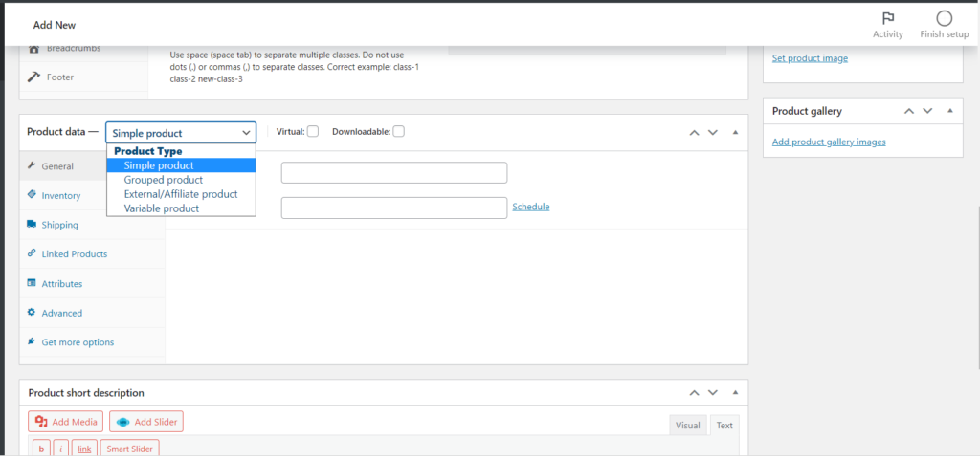This screenshot has width=980, height=460.
Task: Open the Activity flag icon
Action: point(887,18)
